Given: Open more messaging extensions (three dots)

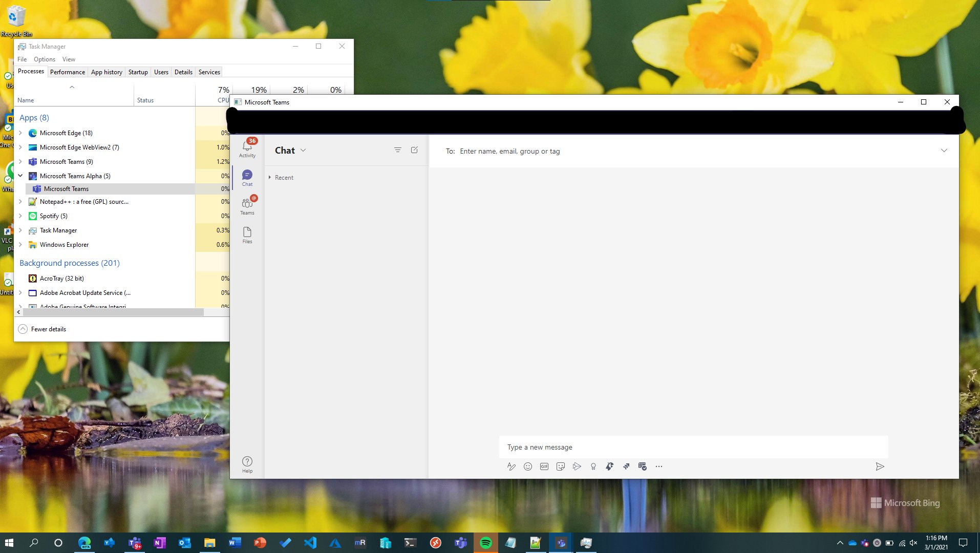Looking at the screenshot, I should coord(659,466).
